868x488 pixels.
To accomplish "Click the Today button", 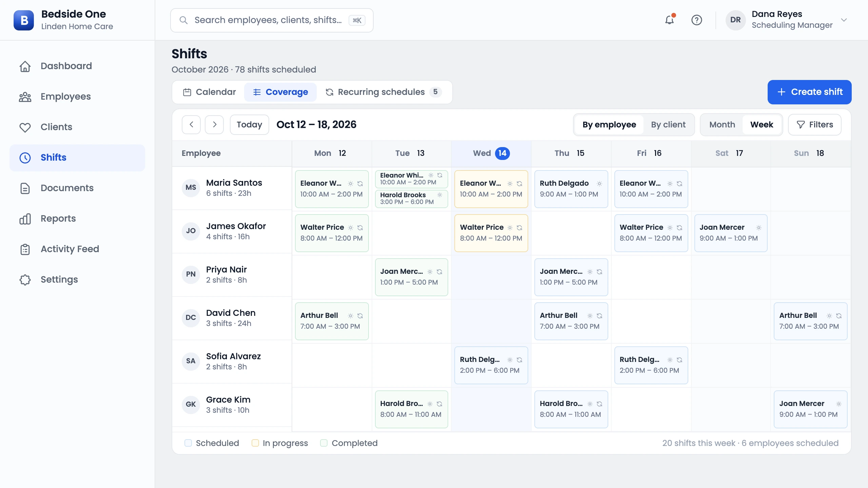I will (249, 125).
